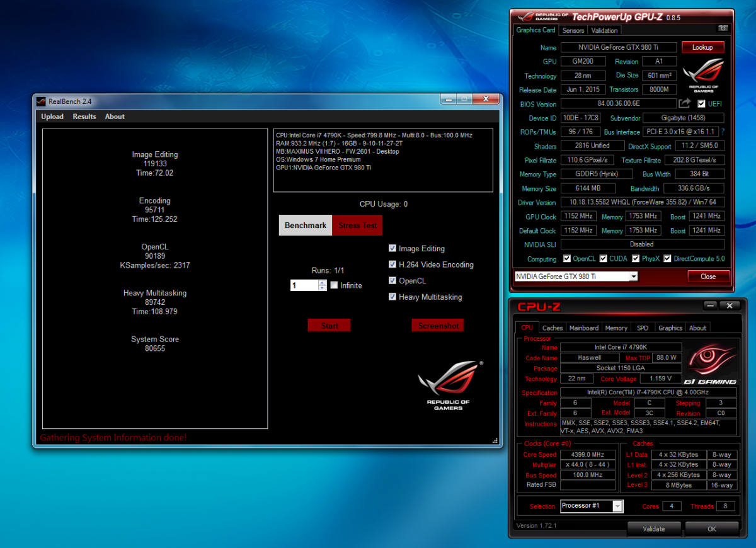Expand the Processor #1 selection dropdown

click(x=617, y=506)
